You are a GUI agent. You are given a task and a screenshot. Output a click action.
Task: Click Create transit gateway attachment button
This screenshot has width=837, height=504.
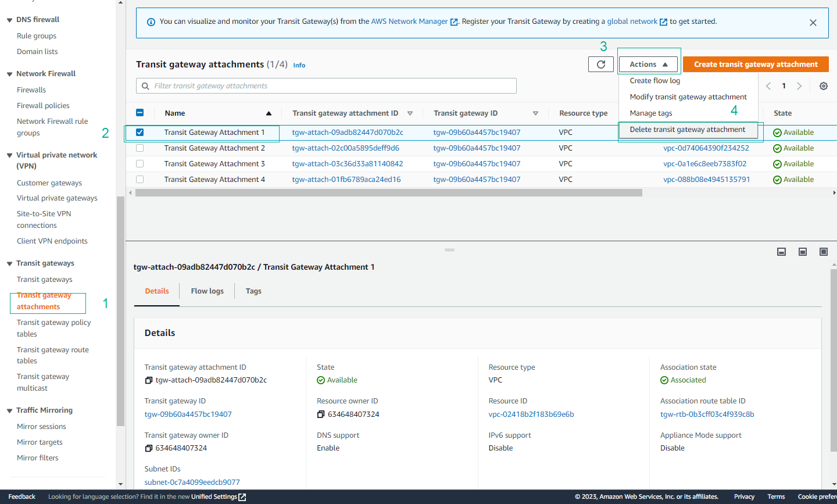(x=756, y=65)
